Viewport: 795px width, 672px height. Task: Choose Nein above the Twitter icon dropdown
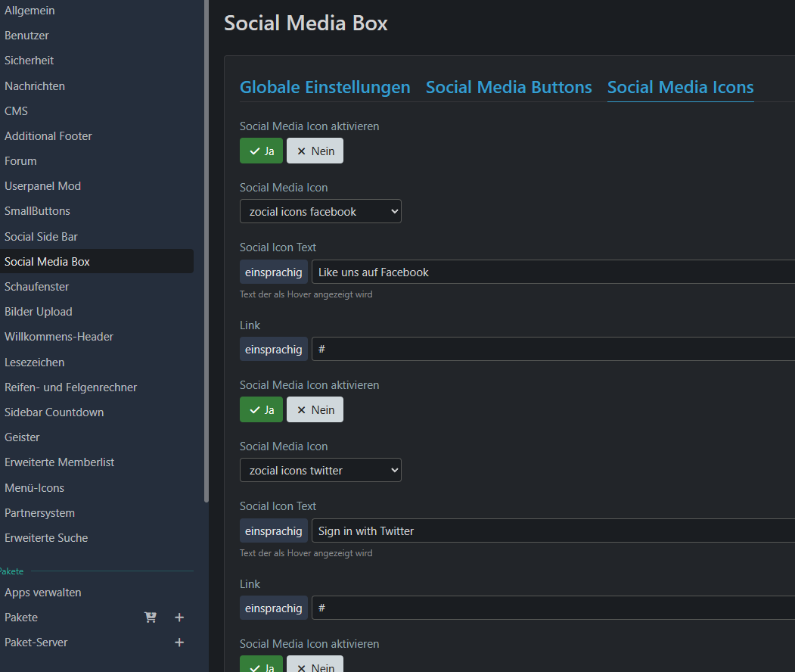(x=315, y=409)
